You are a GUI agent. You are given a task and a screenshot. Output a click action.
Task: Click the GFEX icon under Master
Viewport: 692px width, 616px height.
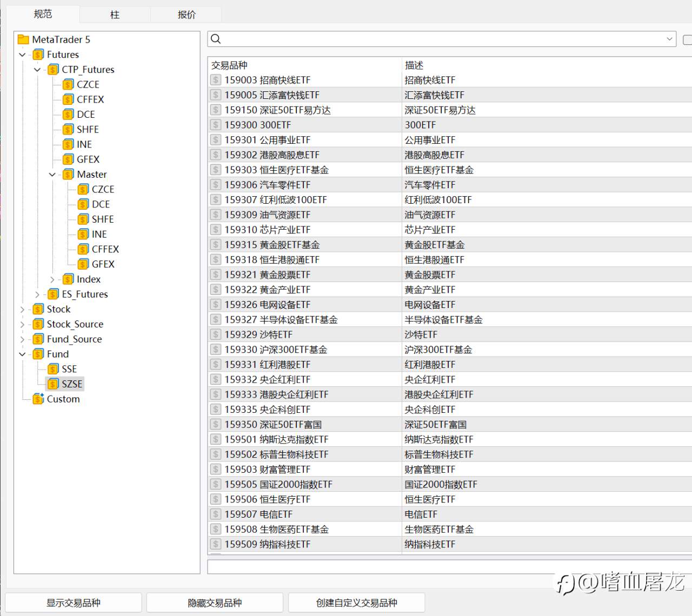[83, 264]
